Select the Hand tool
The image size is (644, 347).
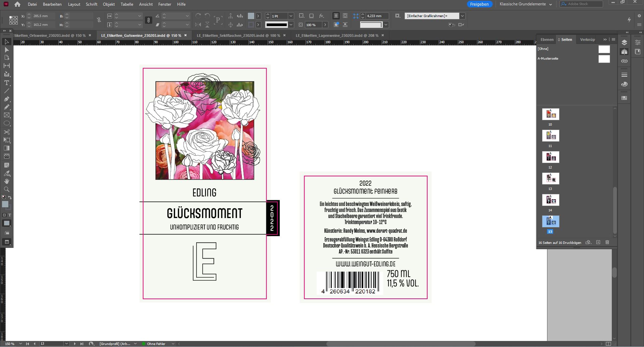(x=6, y=181)
